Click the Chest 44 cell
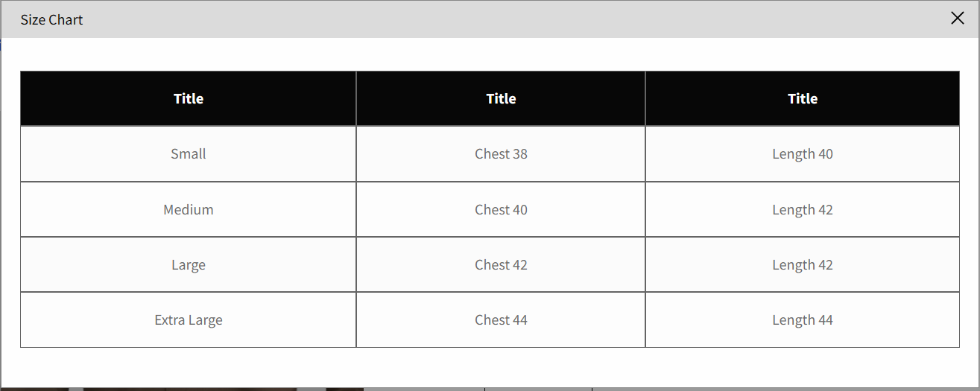Image resolution: width=980 pixels, height=391 pixels. click(x=501, y=320)
